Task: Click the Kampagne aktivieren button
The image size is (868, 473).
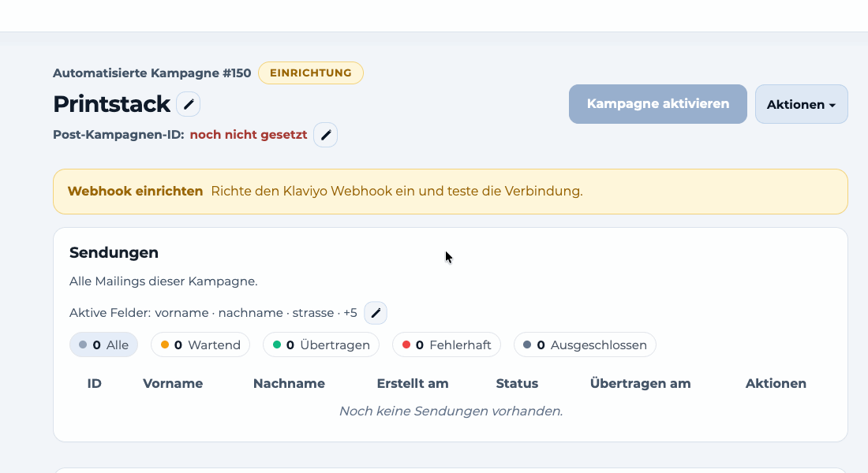Action: coord(657,104)
